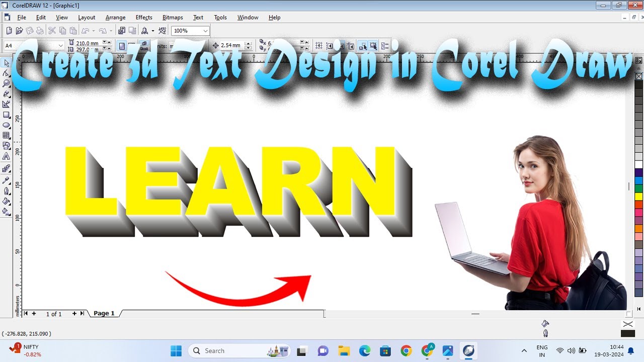The width and height of the screenshot is (644, 362).
Task: Switch to the Page 1 tab
Action: tap(104, 313)
